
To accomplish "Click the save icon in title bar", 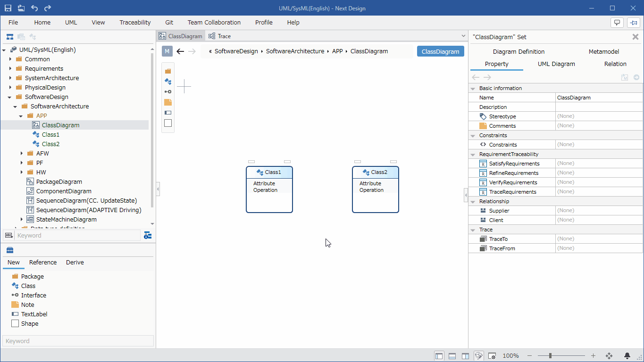I will (8, 8).
